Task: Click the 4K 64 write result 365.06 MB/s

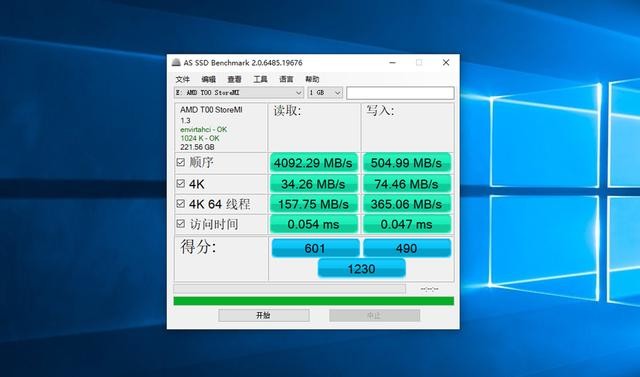Action: coord(407,204)
